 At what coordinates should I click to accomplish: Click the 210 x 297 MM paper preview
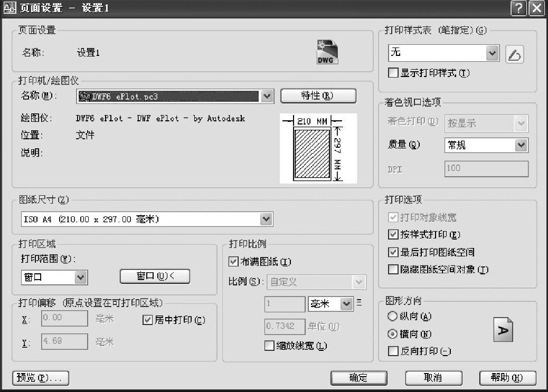[318, 148]
